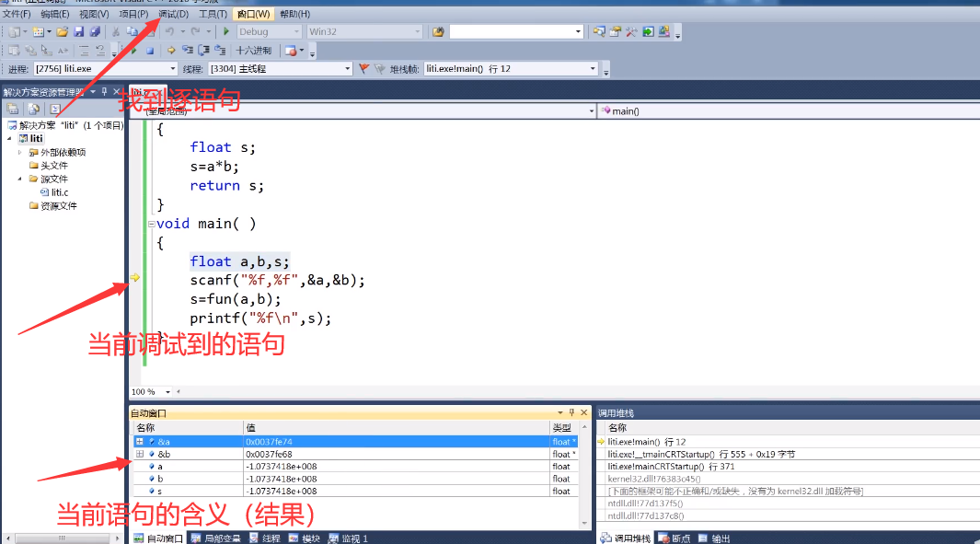The image size is (980, 544).
Task: Switch to the 断点 tab
Action: (x=674, y=538)
